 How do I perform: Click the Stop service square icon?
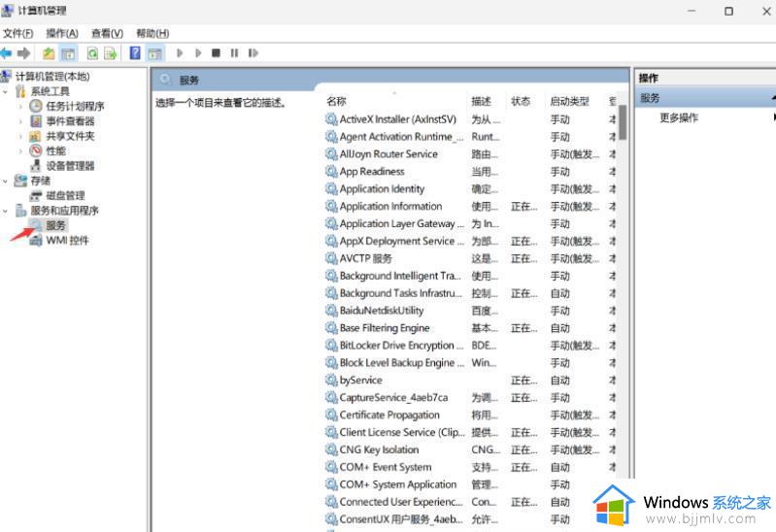pyautogui.click(x=216, y=53)
